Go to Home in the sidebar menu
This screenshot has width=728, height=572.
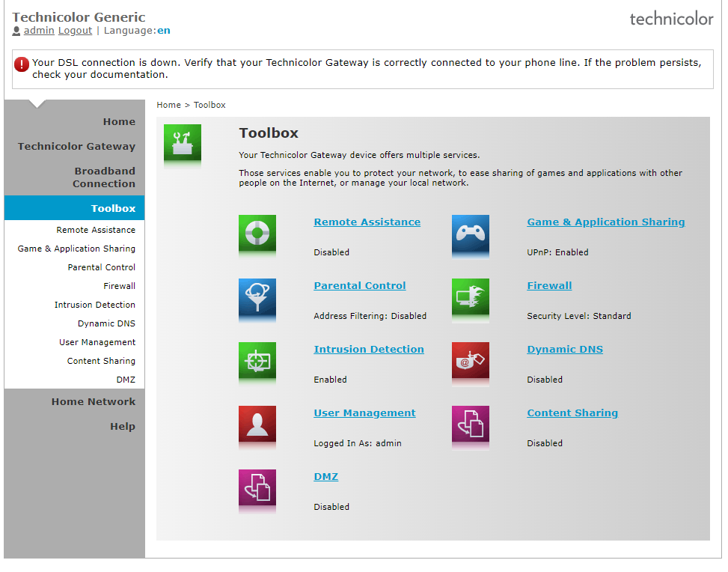click(x=119, y=122)
